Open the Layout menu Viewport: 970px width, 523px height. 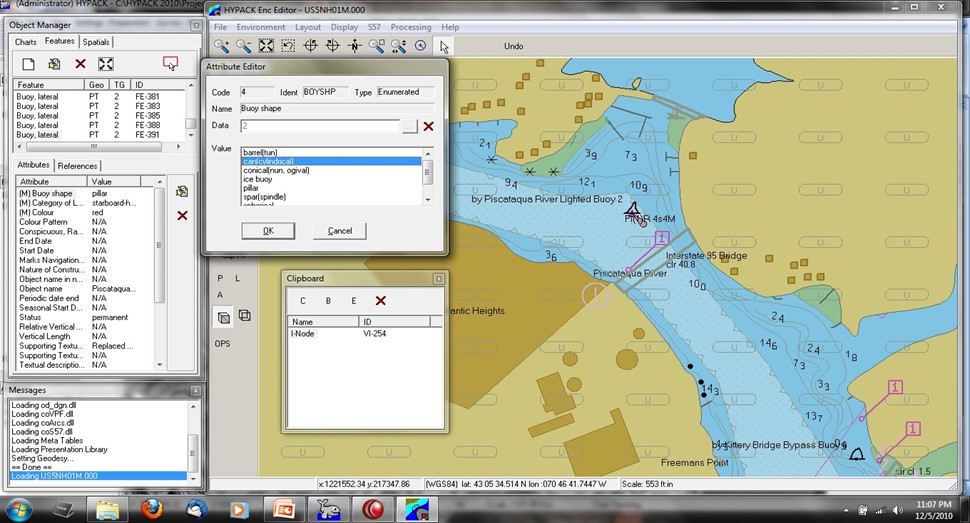point(307,27)
